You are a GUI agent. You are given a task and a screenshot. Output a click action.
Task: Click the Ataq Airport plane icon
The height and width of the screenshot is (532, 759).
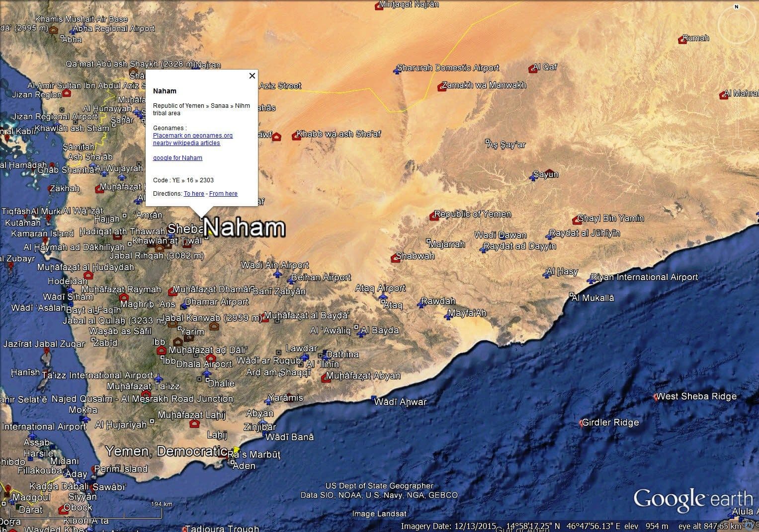coord(383,297)
